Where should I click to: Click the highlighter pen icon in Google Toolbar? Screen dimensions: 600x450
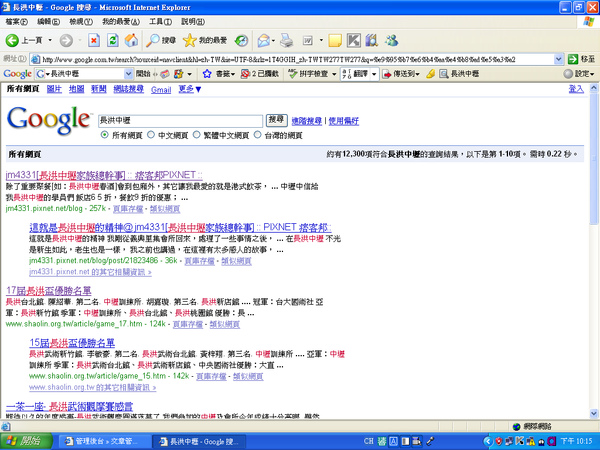430,73
